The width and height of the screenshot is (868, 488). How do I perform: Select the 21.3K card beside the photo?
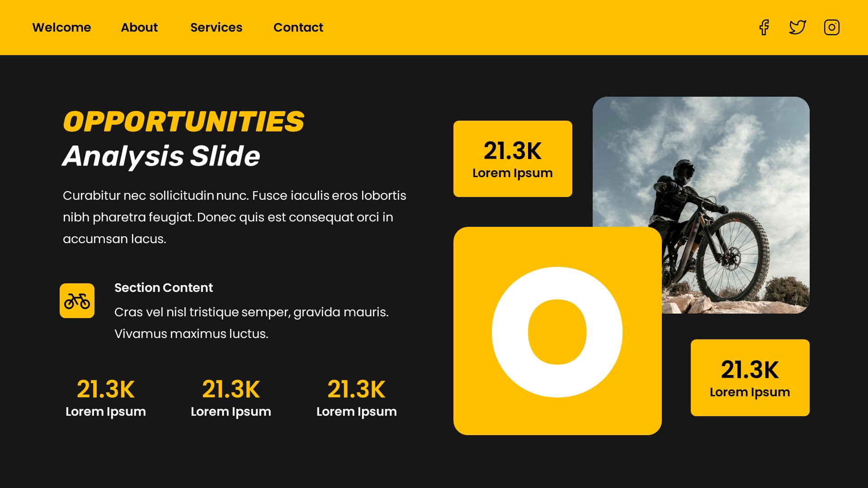513,159
